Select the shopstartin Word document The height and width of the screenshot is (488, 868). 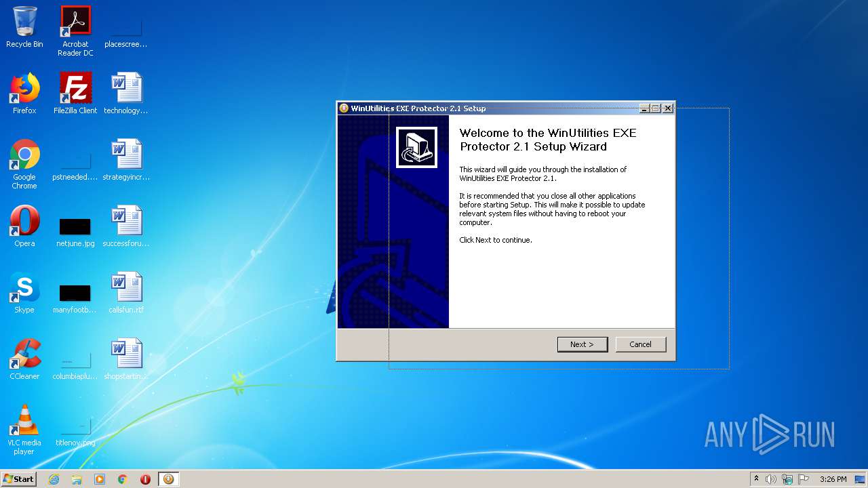pos(126,359)
